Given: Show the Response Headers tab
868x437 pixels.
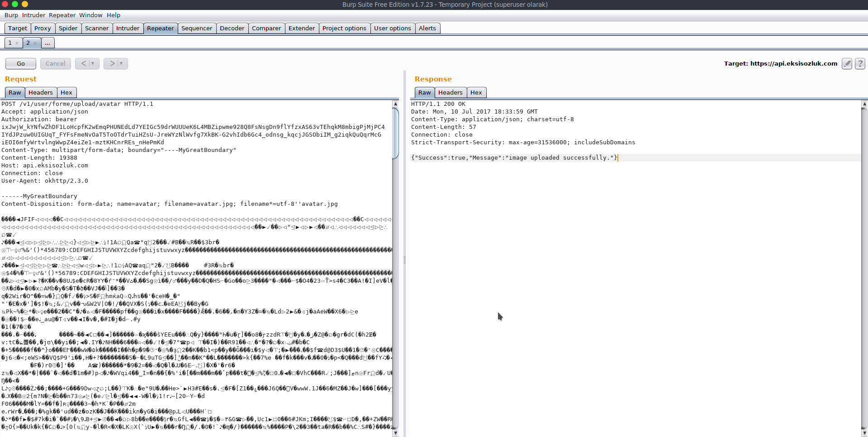Looking at the screenshot, I should tap(450, 92).
